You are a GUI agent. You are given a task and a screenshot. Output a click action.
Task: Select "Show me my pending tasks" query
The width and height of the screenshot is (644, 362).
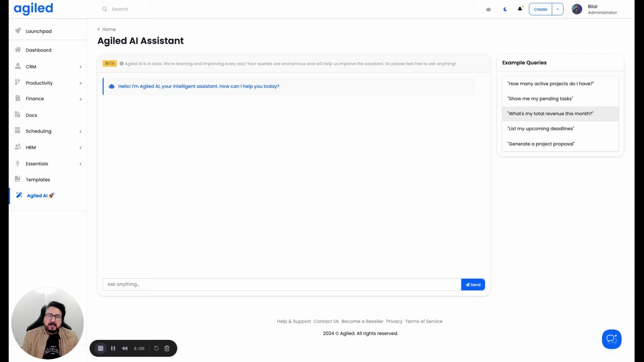pos(540,99)
